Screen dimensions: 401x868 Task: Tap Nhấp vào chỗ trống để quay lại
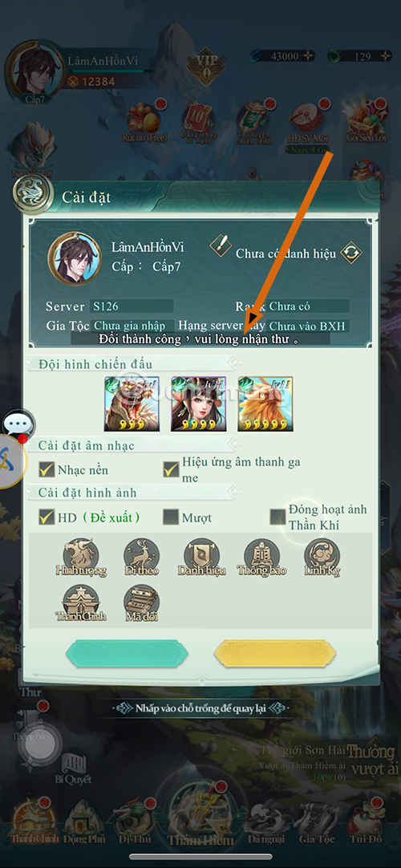coord(200,708)
